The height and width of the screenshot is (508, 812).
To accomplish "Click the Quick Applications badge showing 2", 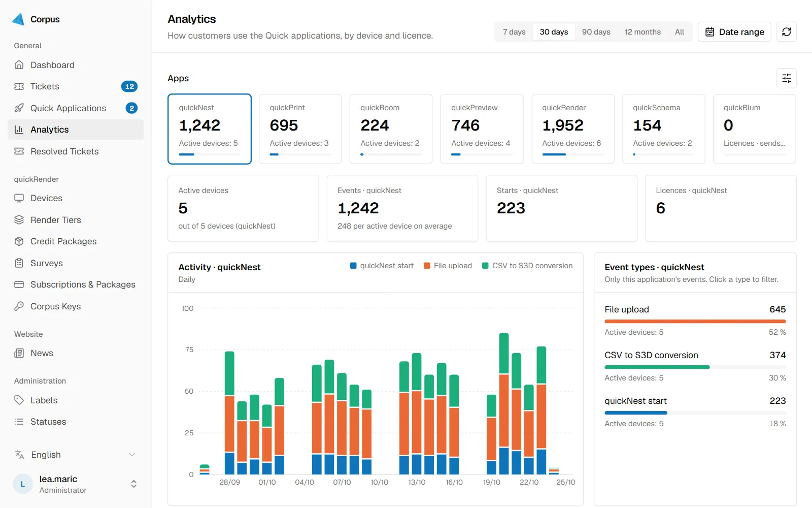I will [131, 108].
